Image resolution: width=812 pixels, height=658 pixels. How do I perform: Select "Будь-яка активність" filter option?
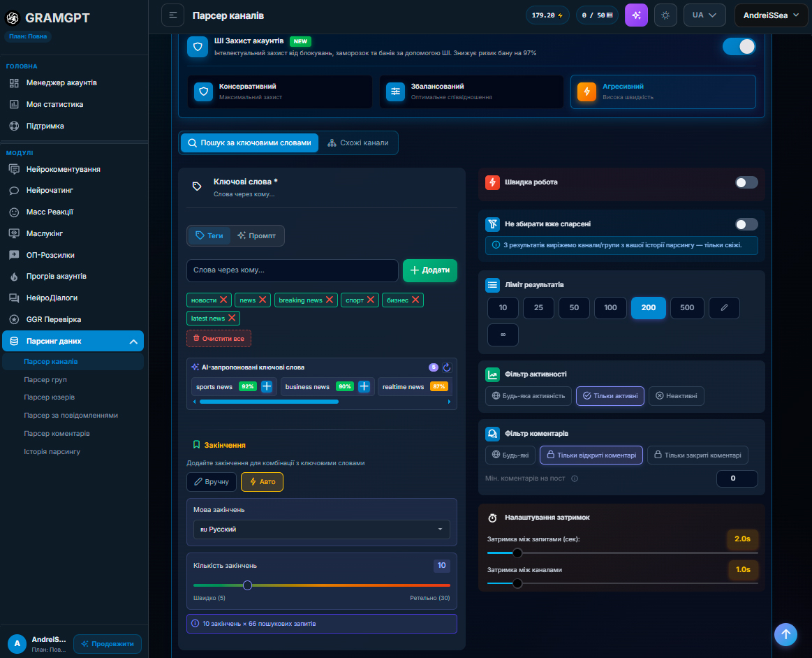529,396
